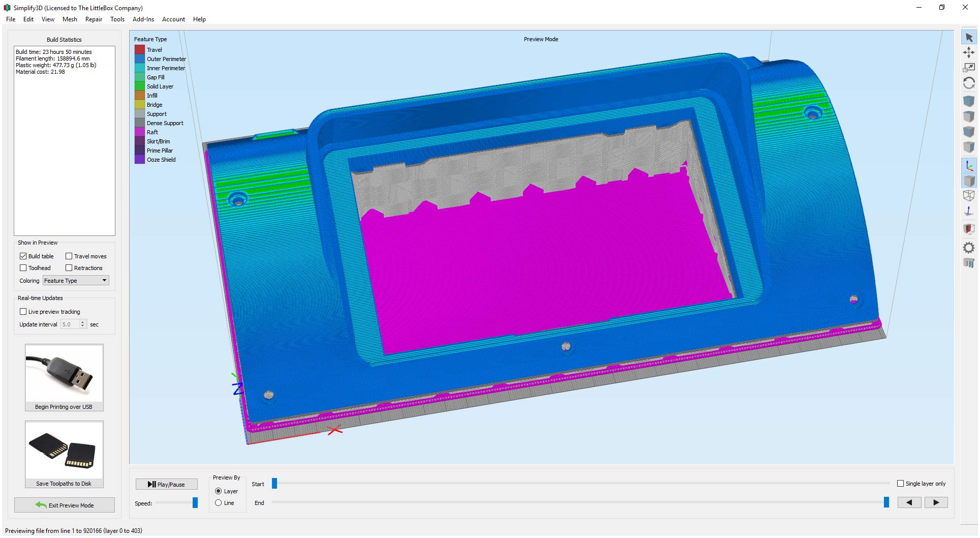980x538 pixels.
Task: Click the Play/Pause button
Action: point(167,485)
